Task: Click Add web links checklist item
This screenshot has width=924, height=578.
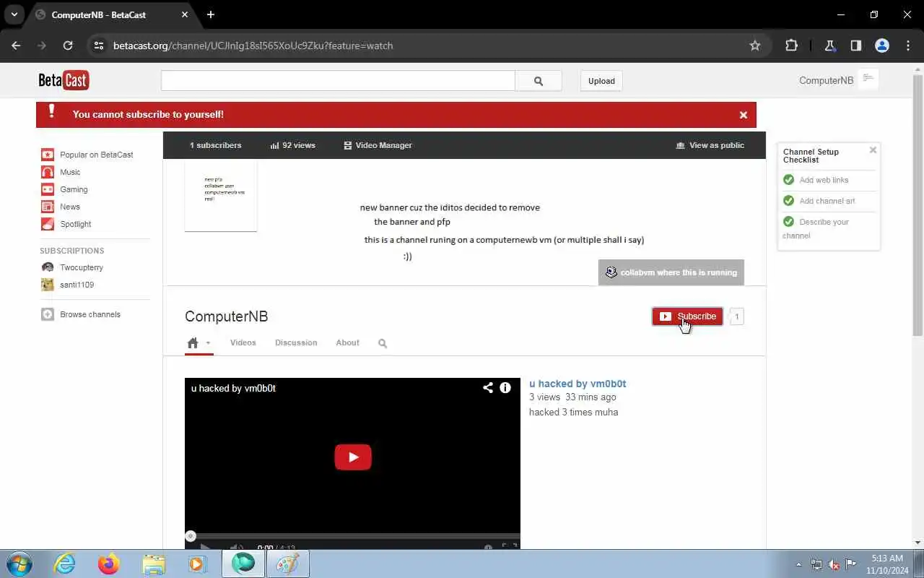Action: click(824, 180)
